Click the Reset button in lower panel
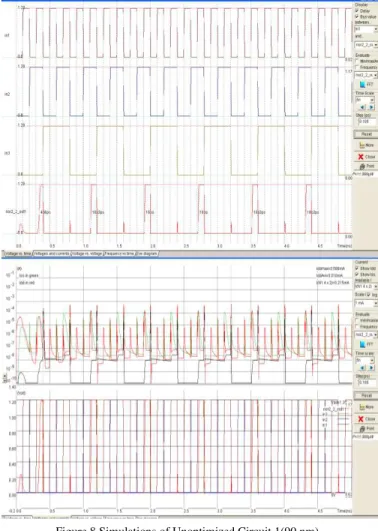Image resolution: width=378 pixels, height=531 pixels. [x=366, y=395]
